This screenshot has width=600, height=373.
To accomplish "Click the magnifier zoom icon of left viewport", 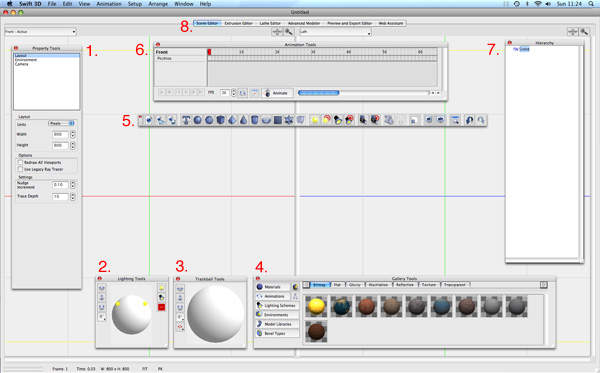I will coord(289,32).
